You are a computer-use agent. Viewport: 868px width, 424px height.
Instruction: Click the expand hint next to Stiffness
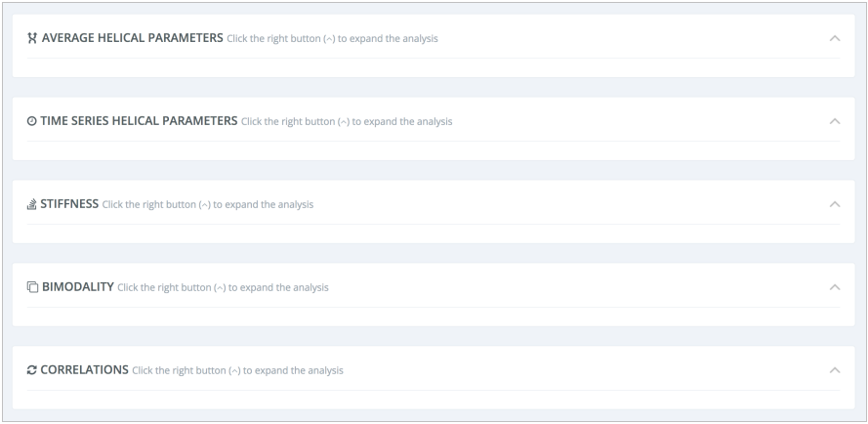(x=208, y=205)
